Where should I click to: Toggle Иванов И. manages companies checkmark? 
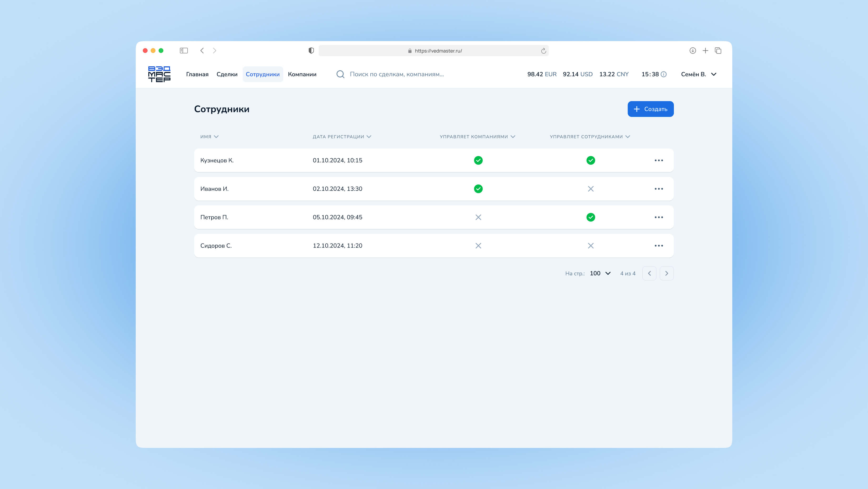pyautogui.click(x=478, y=189)
